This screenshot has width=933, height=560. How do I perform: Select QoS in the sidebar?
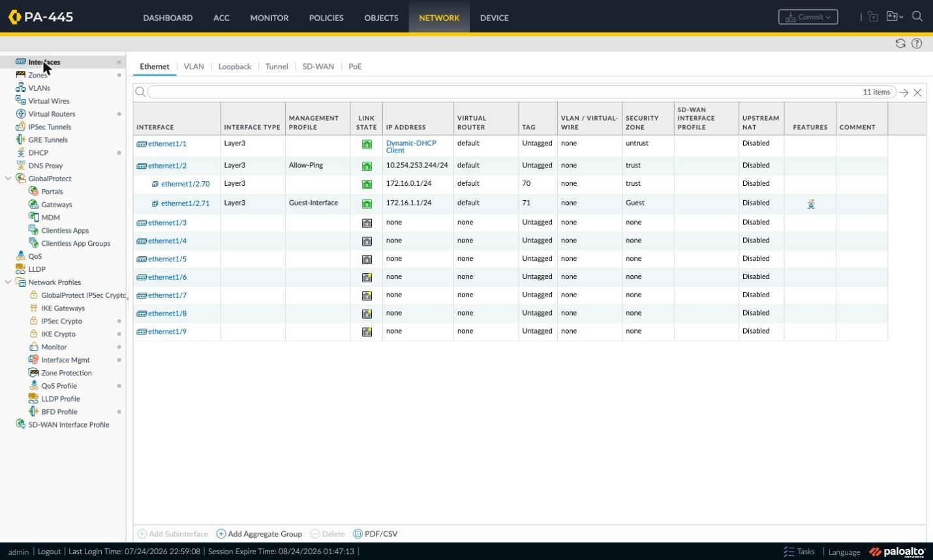coord(35,256)
